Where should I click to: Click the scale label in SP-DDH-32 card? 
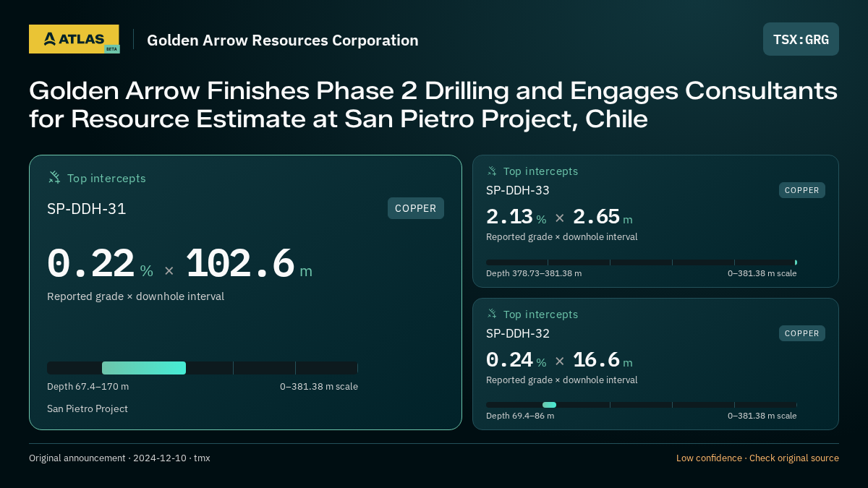pos(762,416)
